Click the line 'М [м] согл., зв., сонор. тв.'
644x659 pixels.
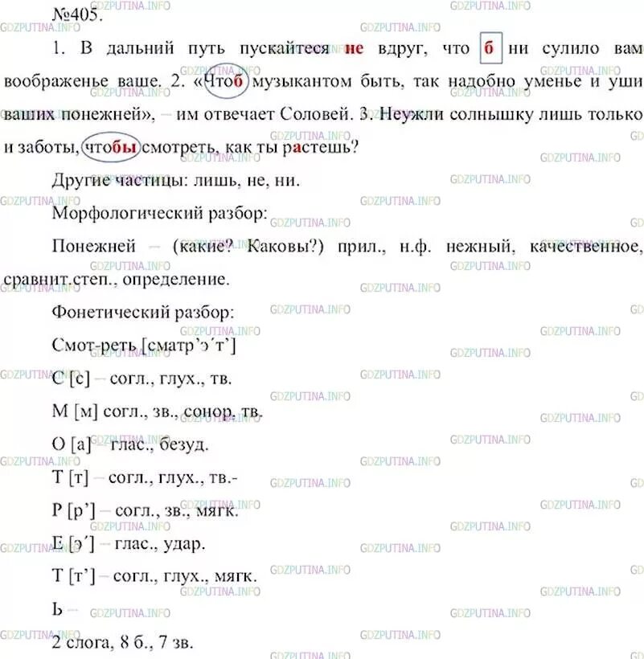(158, 411)
